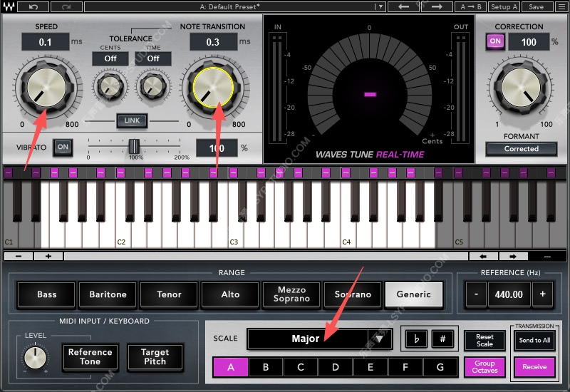This screenshot has width=570, height=392.
Task: Click the Tolerance Time value Off
Action: 153,58
